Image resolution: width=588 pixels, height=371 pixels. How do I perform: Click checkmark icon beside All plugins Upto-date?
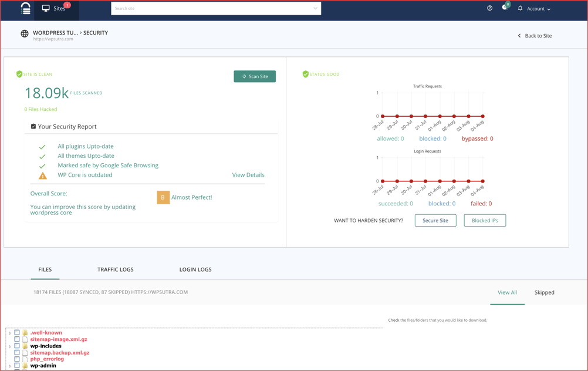[x=42, y=147]
